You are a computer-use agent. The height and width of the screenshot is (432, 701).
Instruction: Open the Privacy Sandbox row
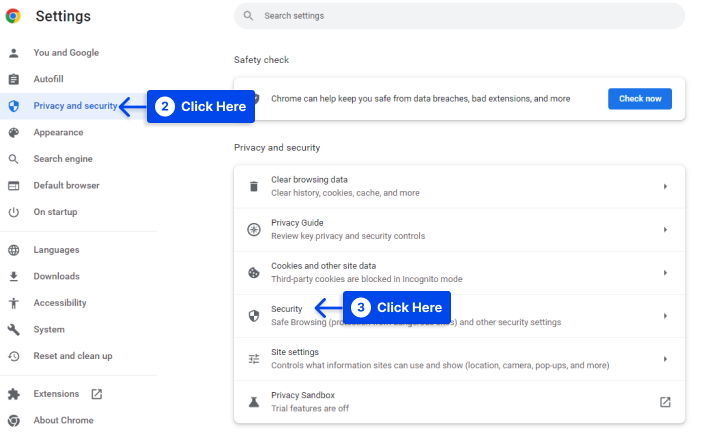click(x=459, y=402)
